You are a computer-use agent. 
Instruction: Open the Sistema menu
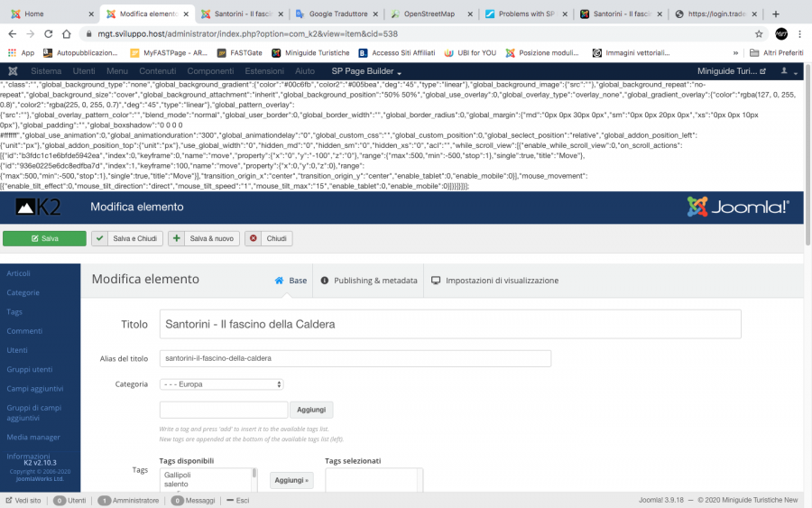pyautogui.click(x=46, y=71)
